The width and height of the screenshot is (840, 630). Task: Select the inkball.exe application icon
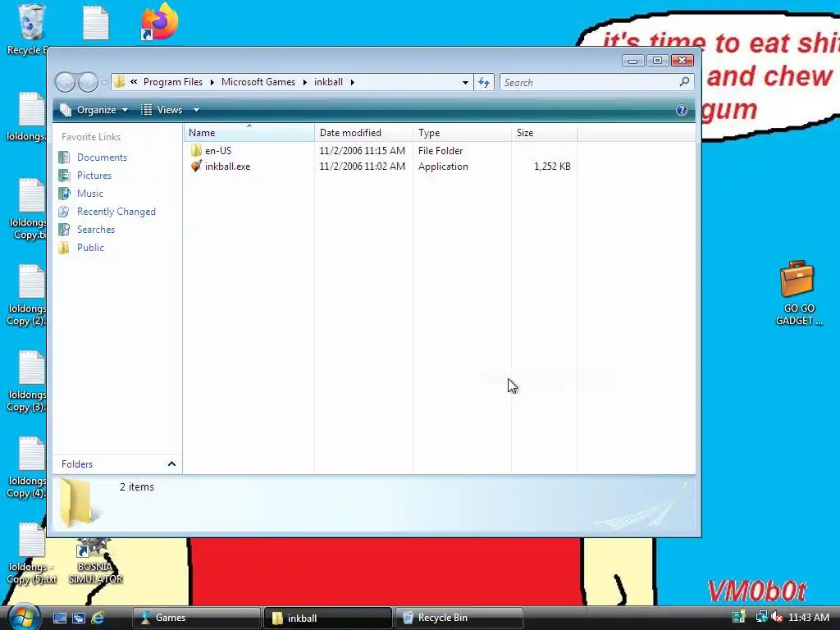pos(196,166)
